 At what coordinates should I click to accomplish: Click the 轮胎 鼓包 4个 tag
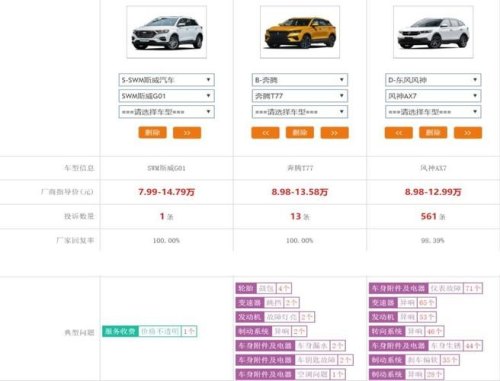click(x=264, y=288)
